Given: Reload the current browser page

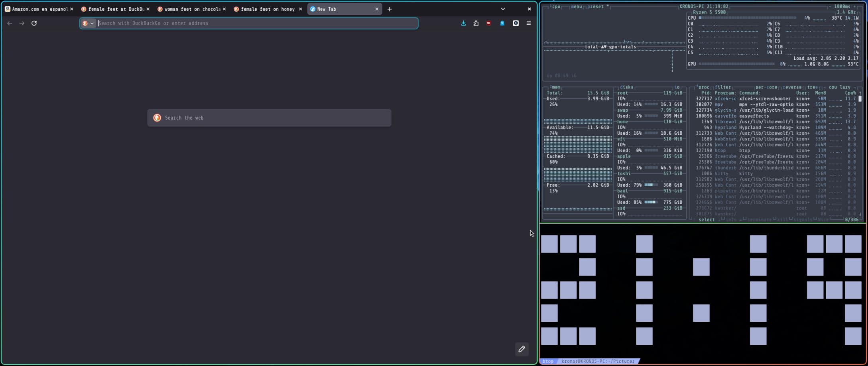Looking at the screenshot, I should 34,23.
